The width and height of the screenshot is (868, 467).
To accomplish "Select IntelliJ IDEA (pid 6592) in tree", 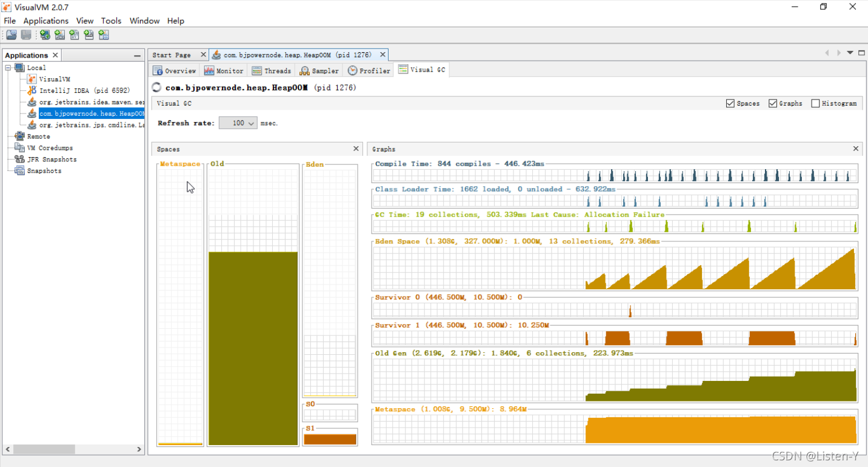I will (84, 91).
